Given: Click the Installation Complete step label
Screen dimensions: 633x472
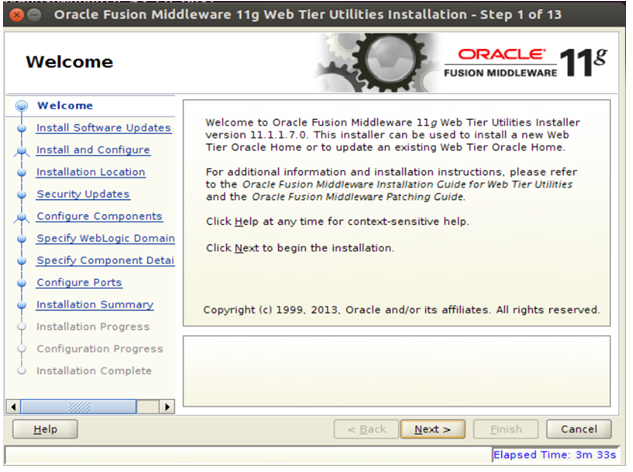Looking at the screenshot, I should [94, 371].
